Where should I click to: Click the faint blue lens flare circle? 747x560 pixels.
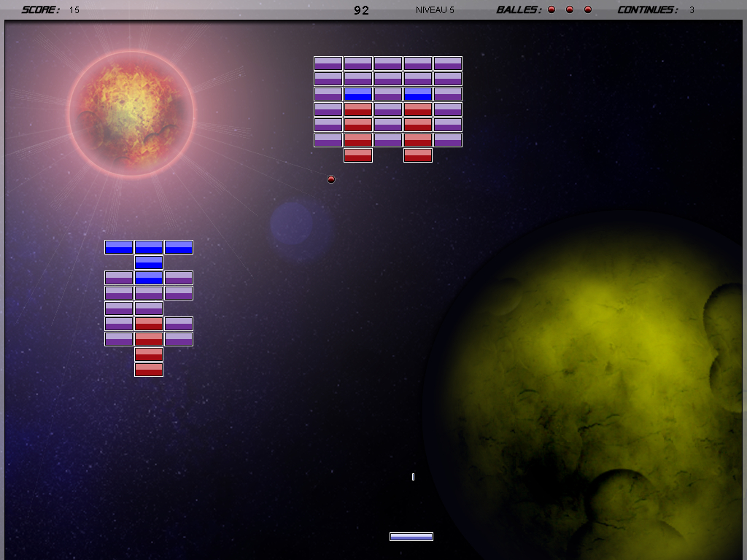[x=292, y=224]
